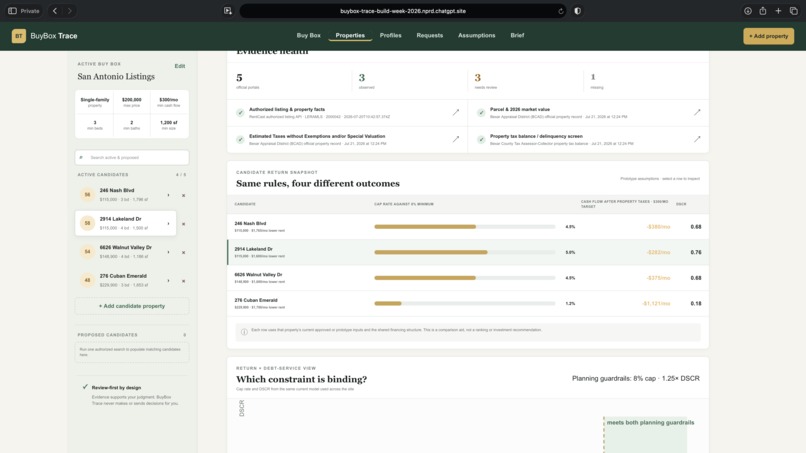
Task: Remove 6626 Walnut Valley Dr with its X icon
Action: pyautogui.click(x=184, y=252)
